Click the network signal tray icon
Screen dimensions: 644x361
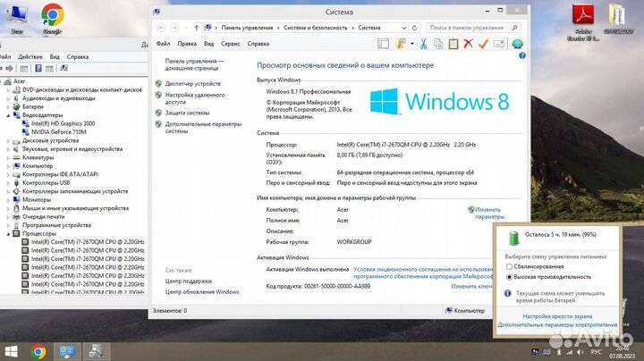tap(569, 352)
